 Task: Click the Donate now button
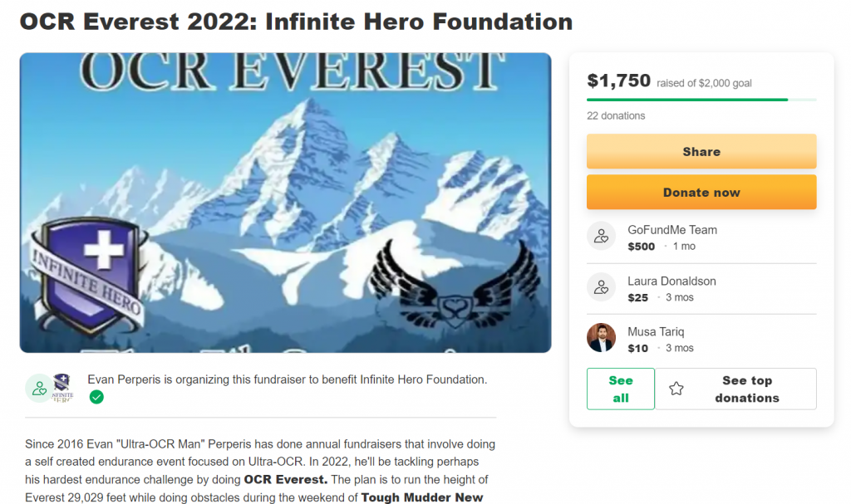click(701, 192)
